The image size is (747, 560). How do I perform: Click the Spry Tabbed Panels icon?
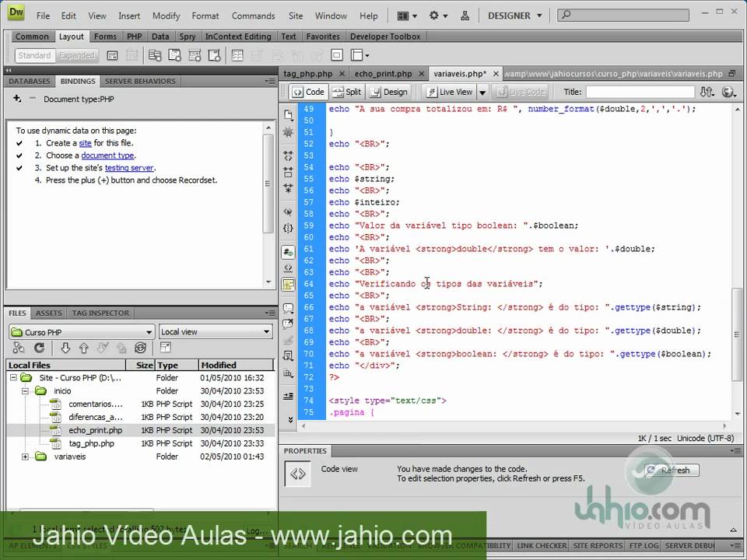click(x=174, y=55)
